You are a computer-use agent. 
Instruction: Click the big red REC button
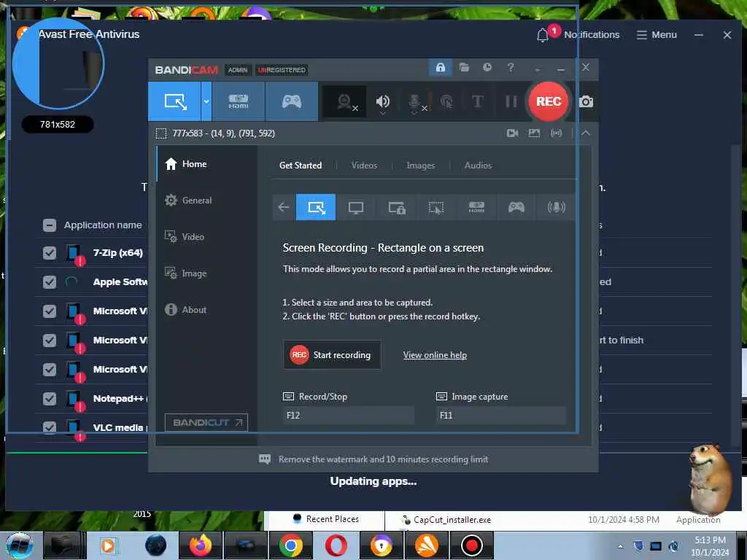(549, 101)
